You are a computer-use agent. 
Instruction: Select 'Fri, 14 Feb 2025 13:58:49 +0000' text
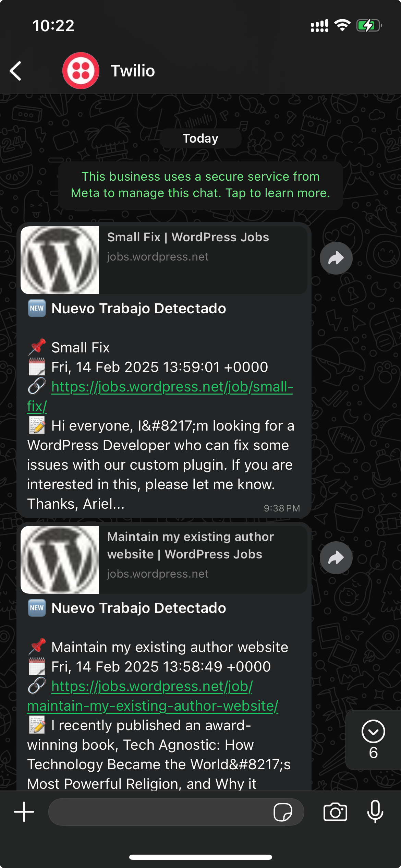[x=161, y=667]
